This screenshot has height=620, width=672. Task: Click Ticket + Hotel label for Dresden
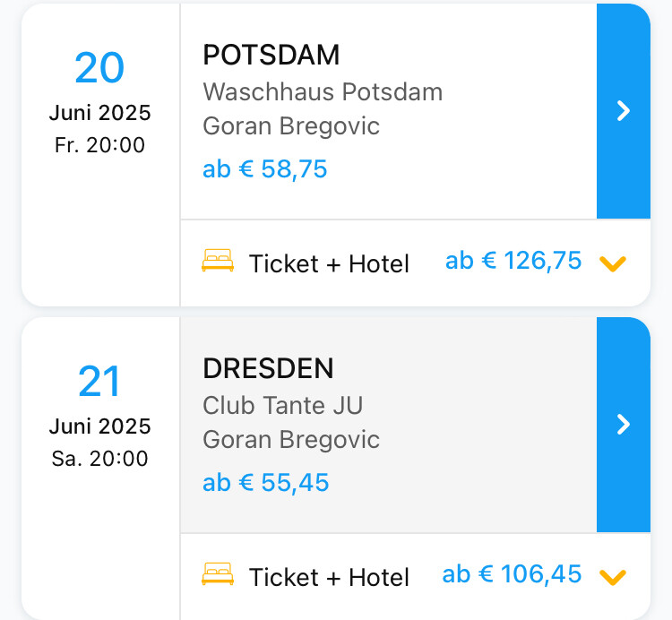pos(329,577)
